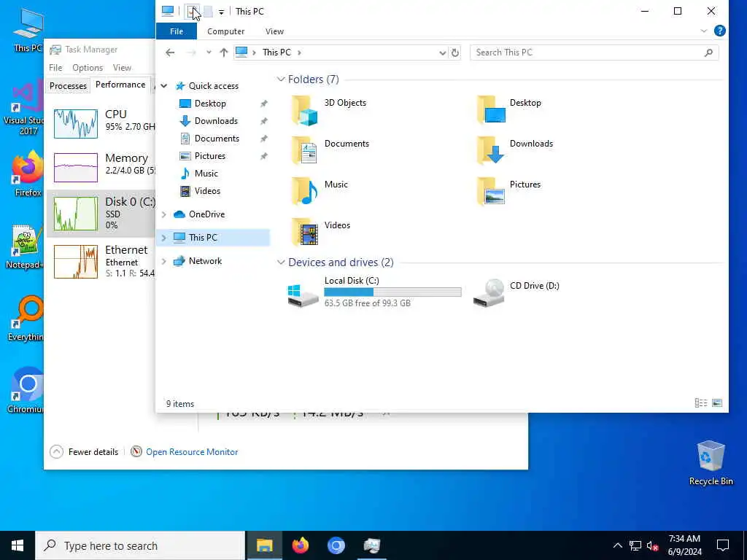The height and width of the screenshot is (560, 747).
Task: Click the taskbar search box
Action: (140, 545)
